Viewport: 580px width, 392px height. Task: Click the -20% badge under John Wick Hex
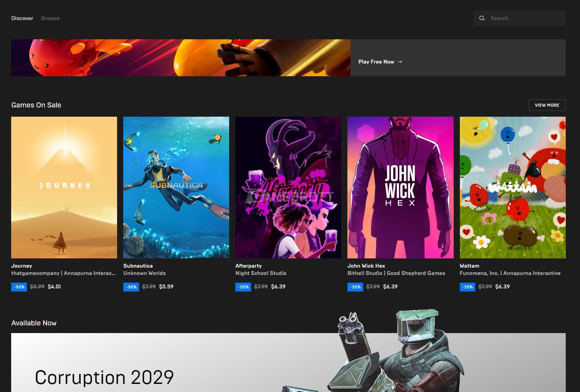(x=355, y=287)
